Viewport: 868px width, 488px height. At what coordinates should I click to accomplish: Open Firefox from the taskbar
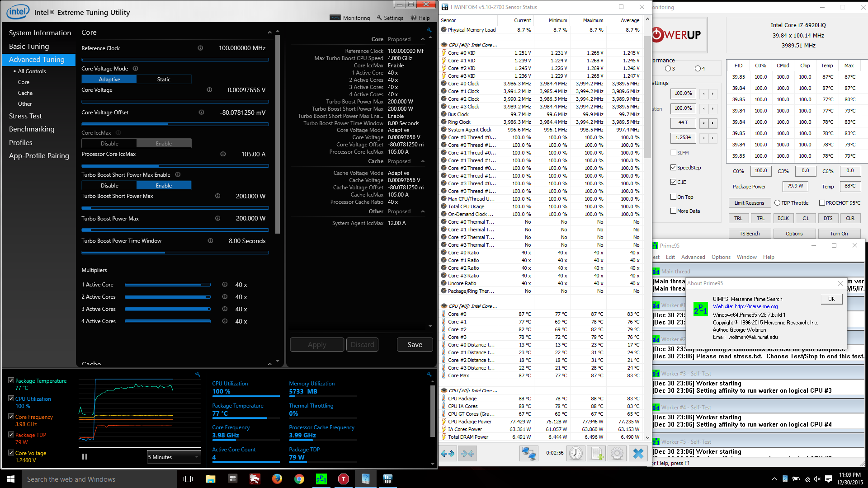tap(277, 479)
